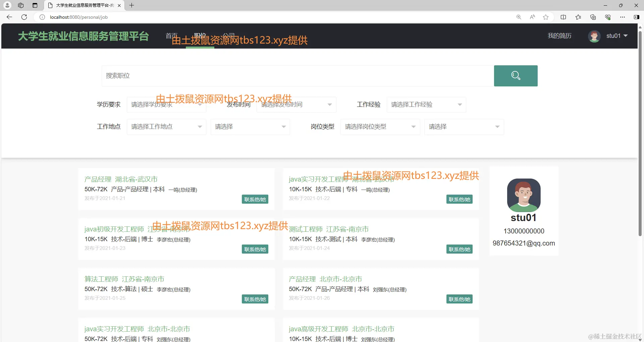This screenshot has width=644, height=342.
Task: Click the 发布于2021-01-21 date text
Action: click(105, 198)
